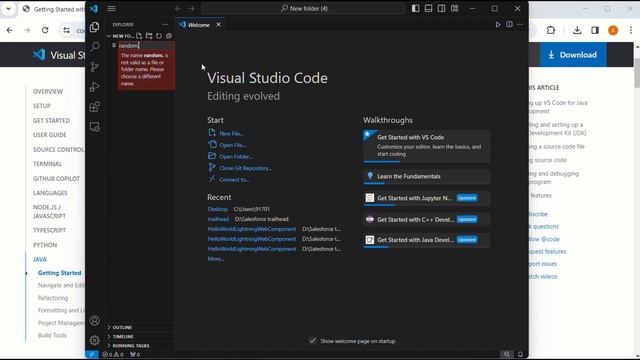This screenshot has width=640, height=360.
Task: Expand the Running Tasks section
Action: point(140,345)
